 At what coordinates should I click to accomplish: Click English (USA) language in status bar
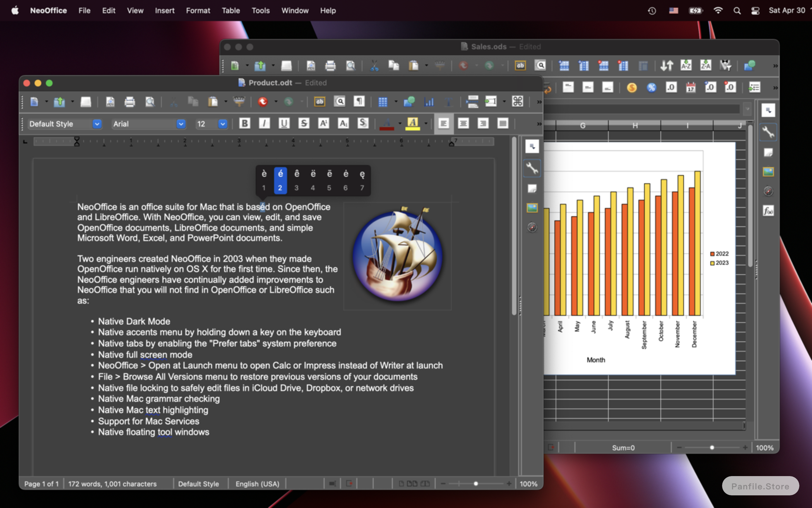(x=258, y=484)
